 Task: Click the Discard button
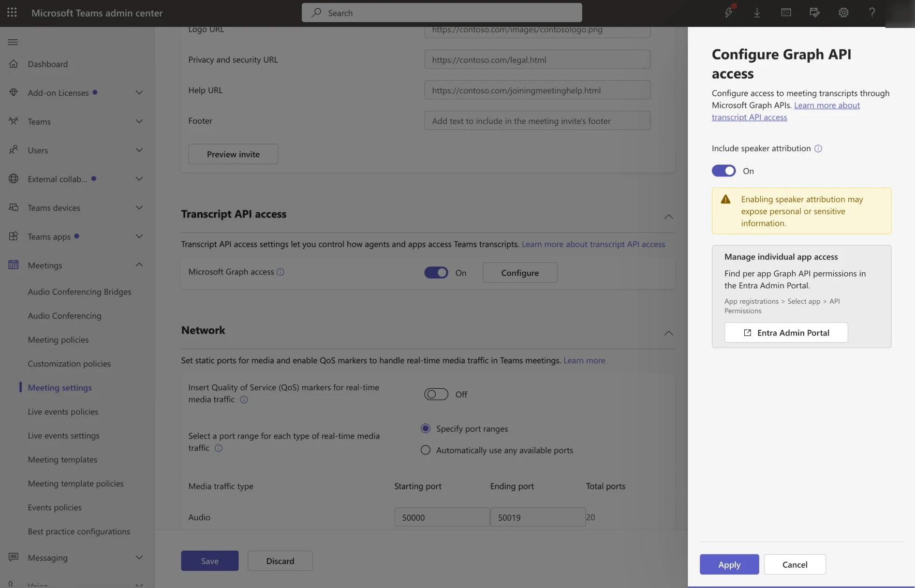280,561
